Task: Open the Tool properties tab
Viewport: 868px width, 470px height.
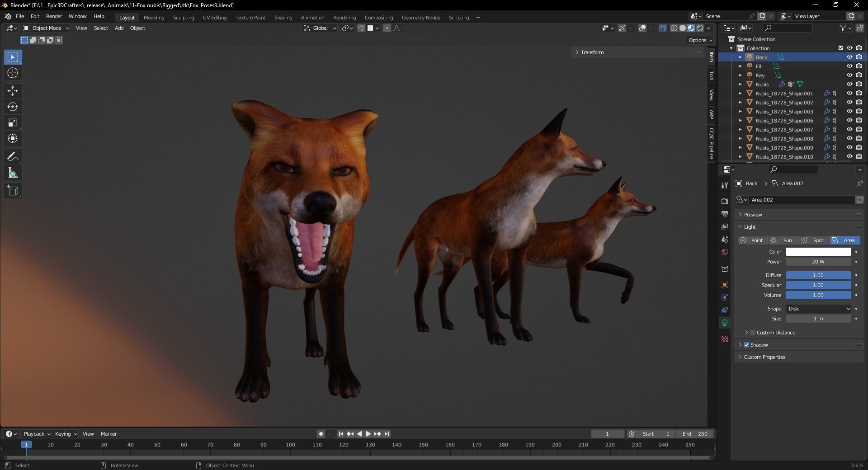Action: pyautogui.click(x=725, y=185)
